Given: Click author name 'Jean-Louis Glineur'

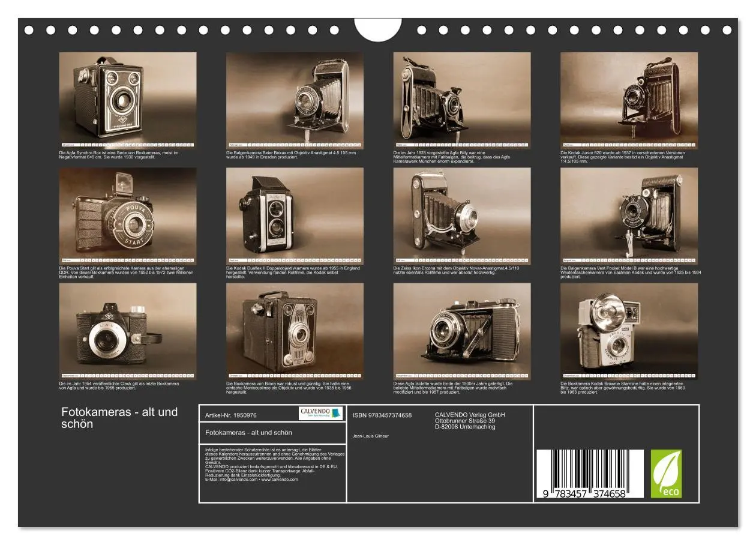Looking at the screenshot, I should click(370, 436).
